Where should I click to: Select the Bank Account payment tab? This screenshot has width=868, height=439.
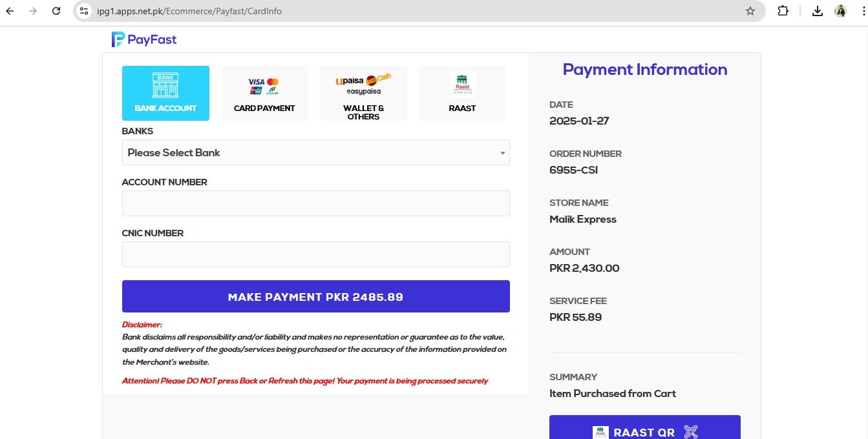(x=165, y=93)
